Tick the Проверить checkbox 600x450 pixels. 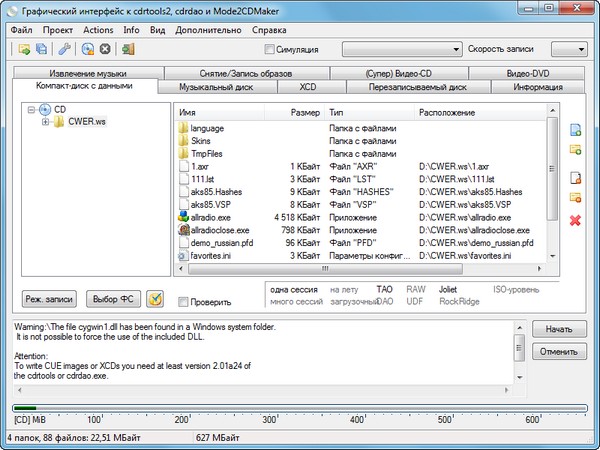tap(183, 301)
